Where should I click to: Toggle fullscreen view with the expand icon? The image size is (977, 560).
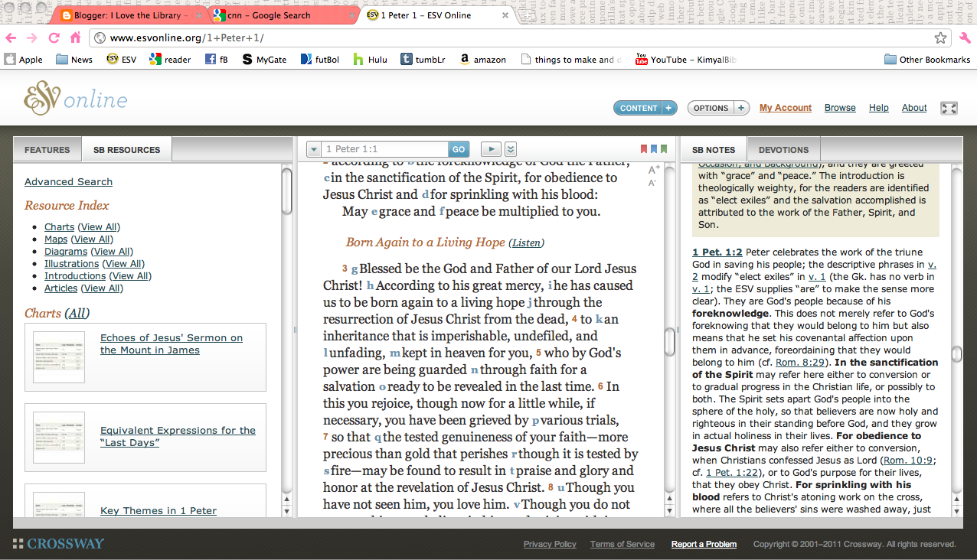pyautogui.click(x=949, y=108)
